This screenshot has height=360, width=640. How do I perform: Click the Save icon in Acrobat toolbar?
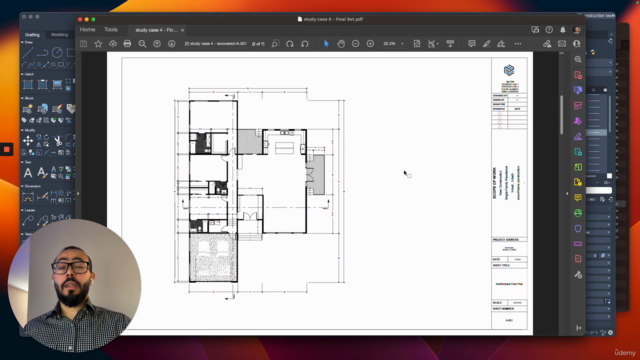(84, 44)
